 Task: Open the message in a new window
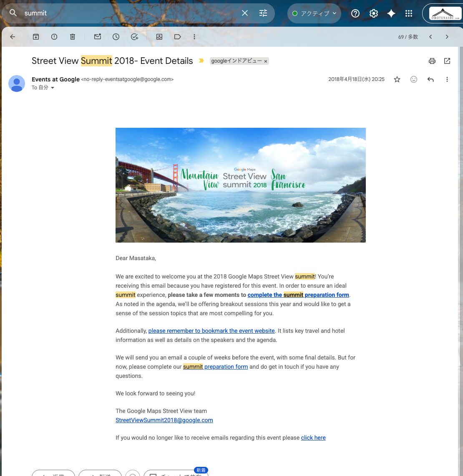(447, 61)
